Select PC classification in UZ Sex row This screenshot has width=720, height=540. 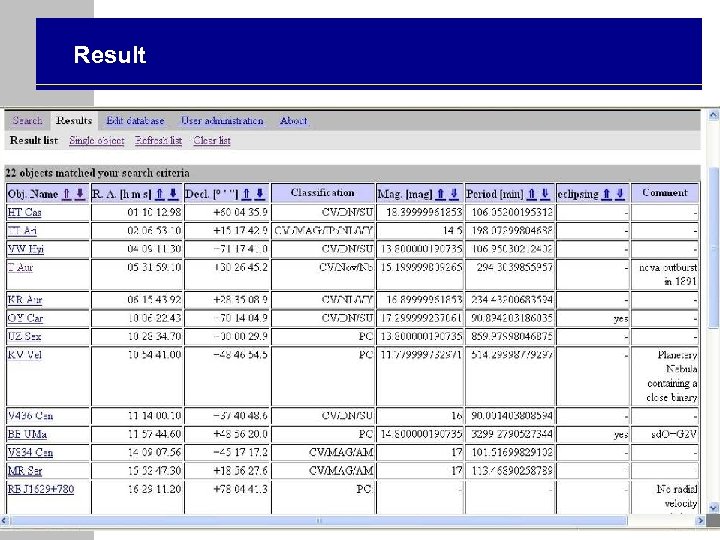point(366,337)
